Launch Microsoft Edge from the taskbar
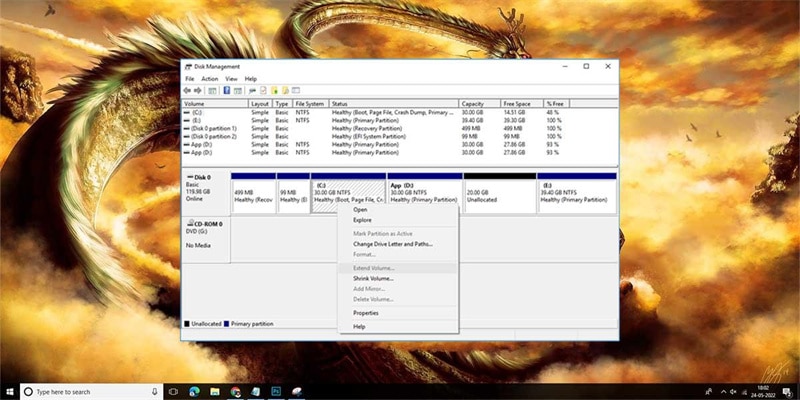 (x=194, y=392)
